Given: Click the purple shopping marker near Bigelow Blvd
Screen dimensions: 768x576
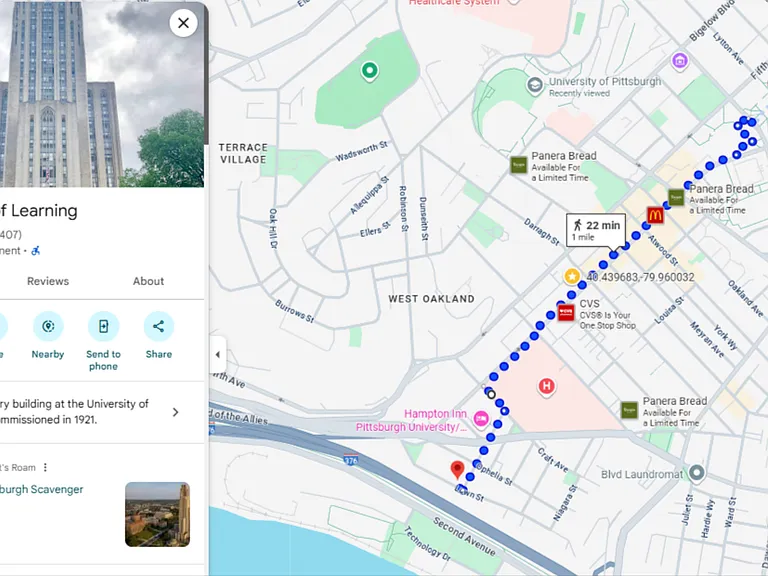Looking at the screenshot, I should point(679,61).
